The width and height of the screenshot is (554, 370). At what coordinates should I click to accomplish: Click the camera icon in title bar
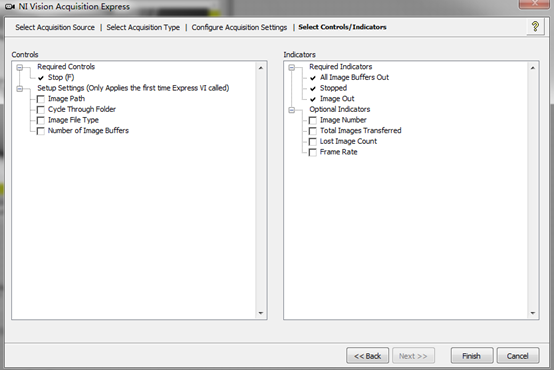(10, 6)
